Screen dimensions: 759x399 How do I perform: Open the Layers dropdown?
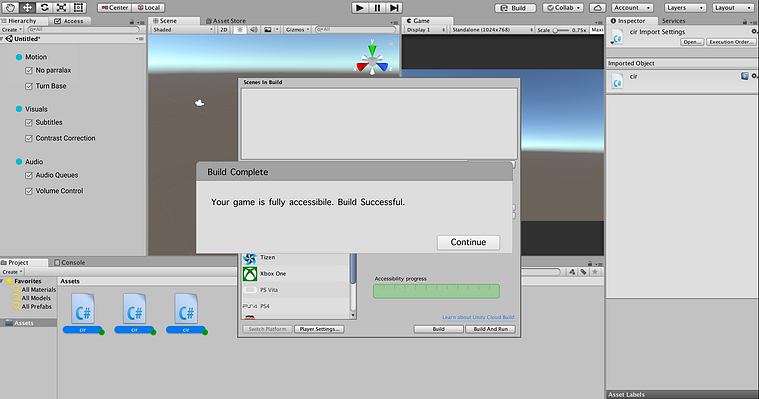coord(685,8)
